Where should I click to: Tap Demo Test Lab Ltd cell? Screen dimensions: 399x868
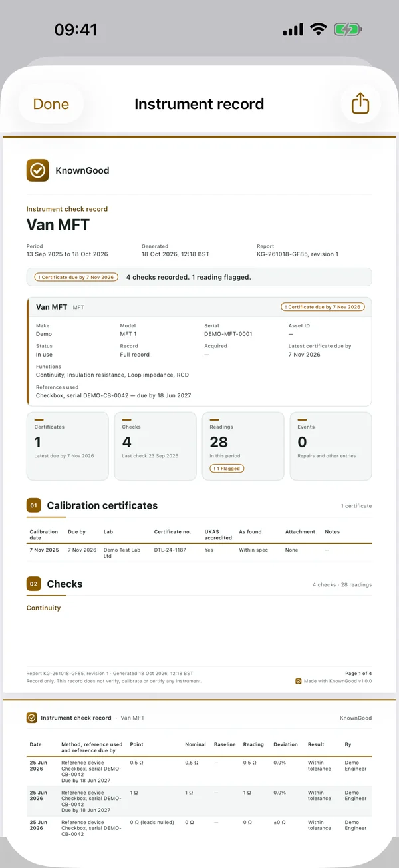point(122,553)
